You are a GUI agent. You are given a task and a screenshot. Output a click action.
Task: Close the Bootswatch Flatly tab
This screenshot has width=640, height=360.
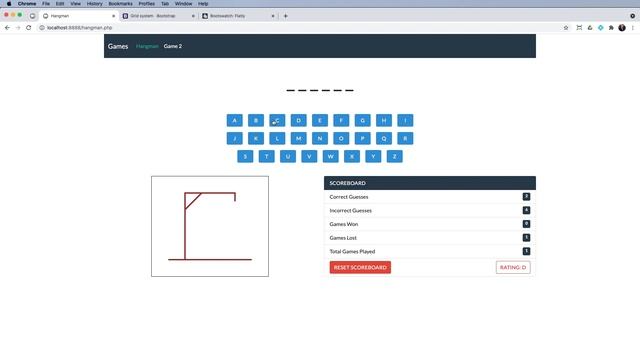point(273,16)
